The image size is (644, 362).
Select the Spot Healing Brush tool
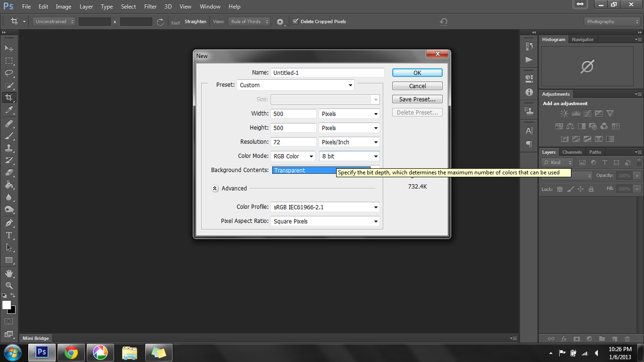point(9,123)
